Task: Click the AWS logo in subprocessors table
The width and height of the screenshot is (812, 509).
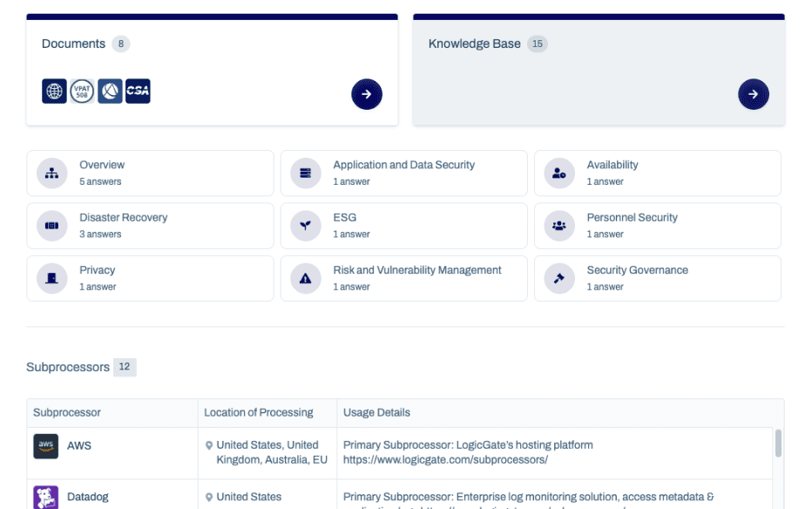Action: click(x=46, y=446)
